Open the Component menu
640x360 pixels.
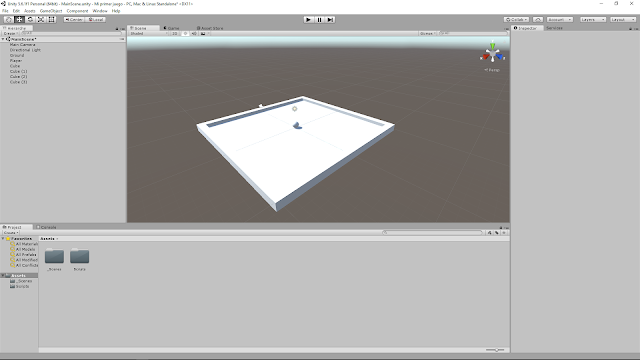(77, 11)
